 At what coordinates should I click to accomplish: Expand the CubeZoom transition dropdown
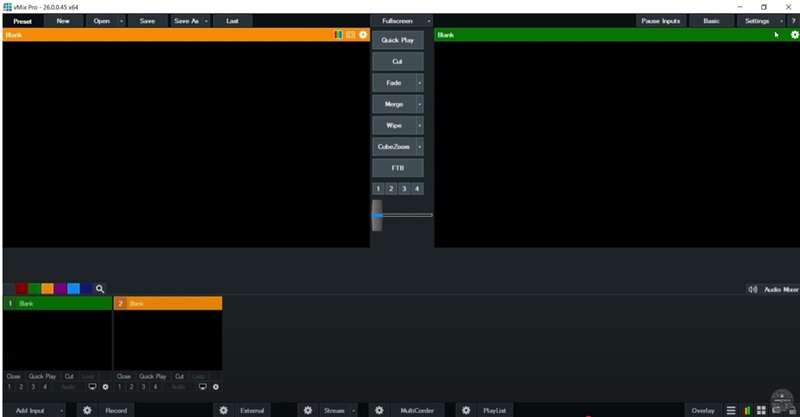point(420,147)
